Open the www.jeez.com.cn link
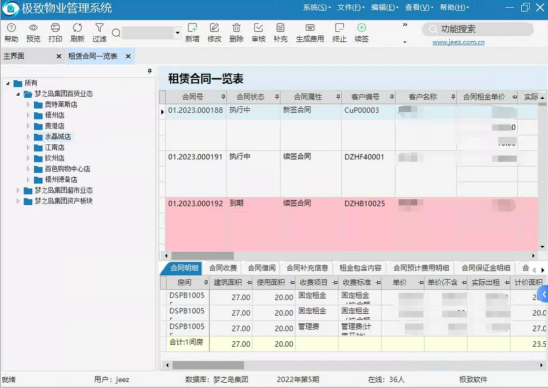Viewport: 548px width, 388px height. (x=459, y=42)
